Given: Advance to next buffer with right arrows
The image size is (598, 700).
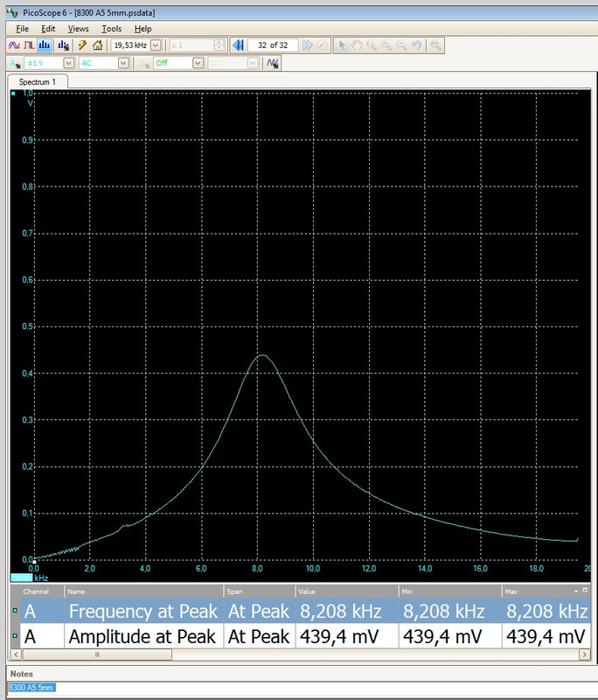Looking at the screenshot, I should tap(307, 45).
